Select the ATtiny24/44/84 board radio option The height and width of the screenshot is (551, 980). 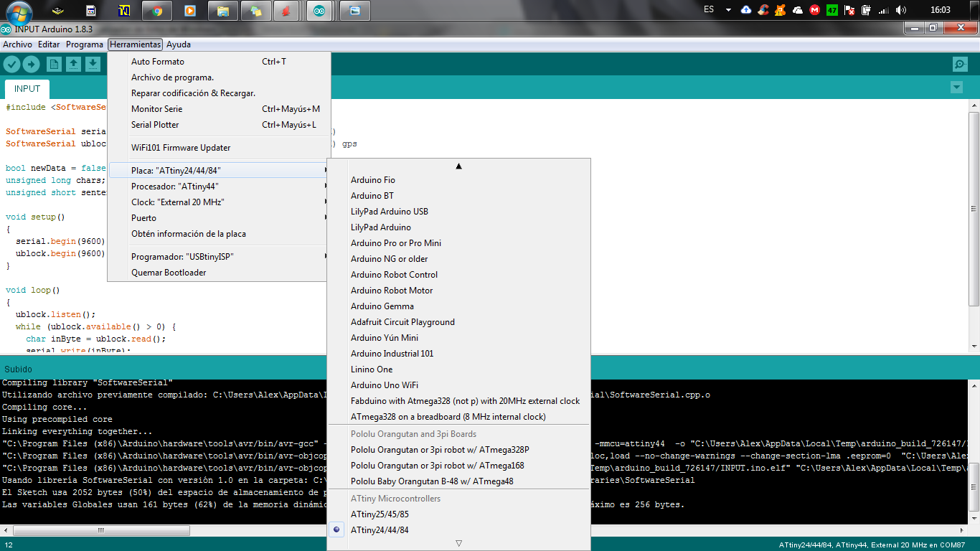pos(458,530)
